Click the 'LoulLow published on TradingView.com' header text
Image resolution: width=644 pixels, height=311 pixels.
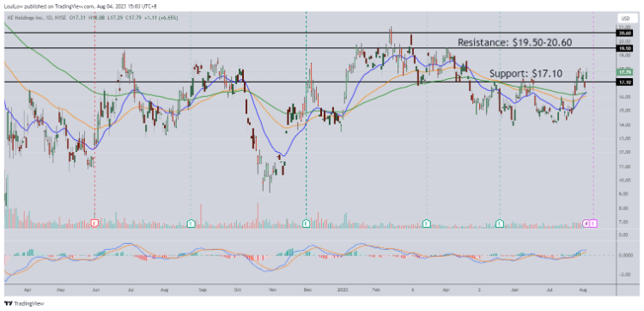point(50,6)
